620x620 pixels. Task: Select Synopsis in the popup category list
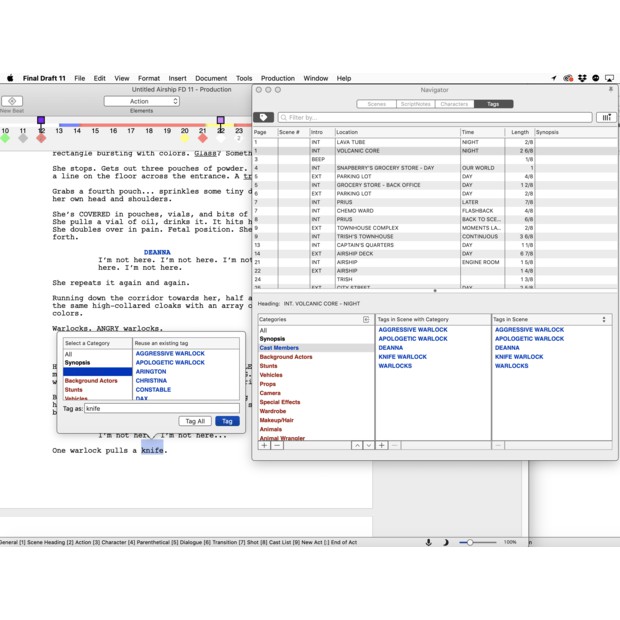(x=78, y=363)
